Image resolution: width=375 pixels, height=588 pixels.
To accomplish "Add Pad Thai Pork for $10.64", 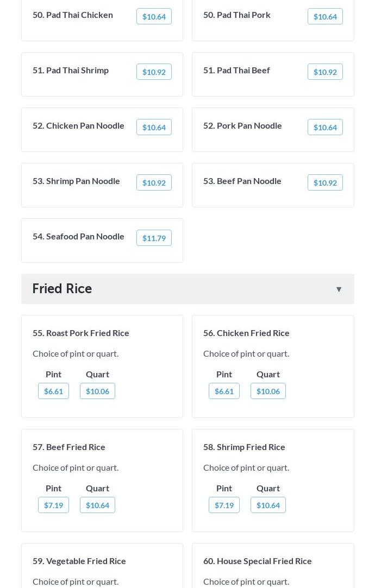I will [325, 17].
